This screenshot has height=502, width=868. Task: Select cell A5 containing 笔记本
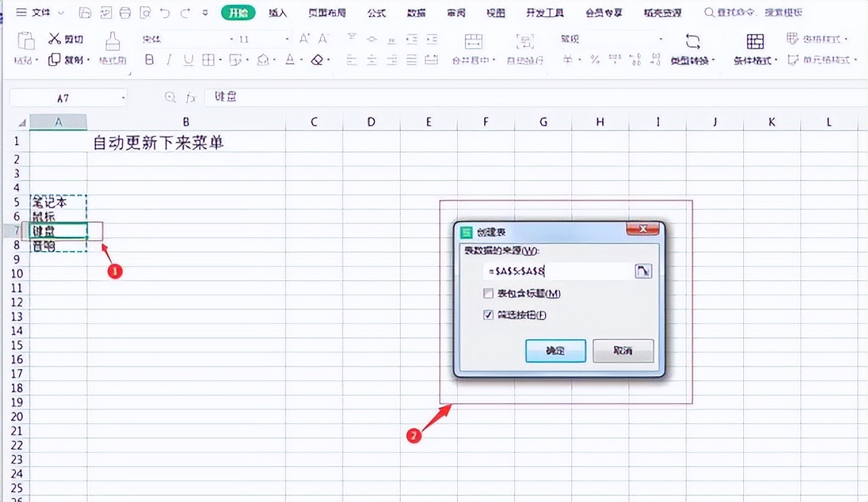pyautogui.click(x=58, y=202)
